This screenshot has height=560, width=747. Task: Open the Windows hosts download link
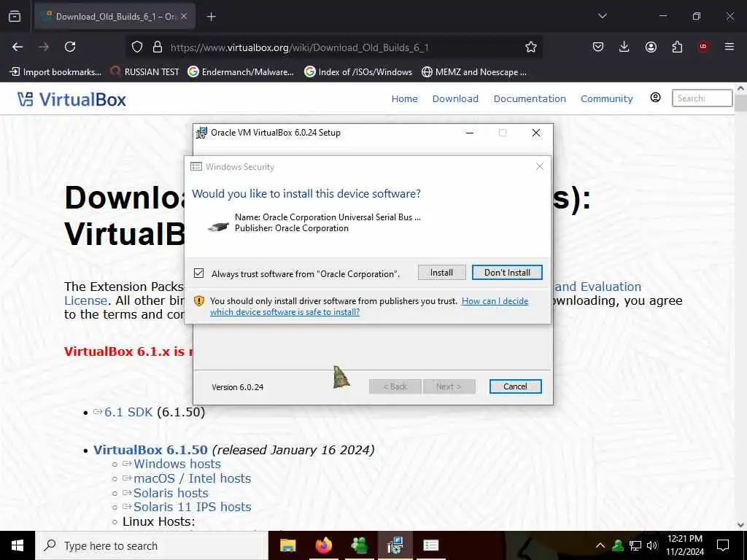click(x=177, y=464)
